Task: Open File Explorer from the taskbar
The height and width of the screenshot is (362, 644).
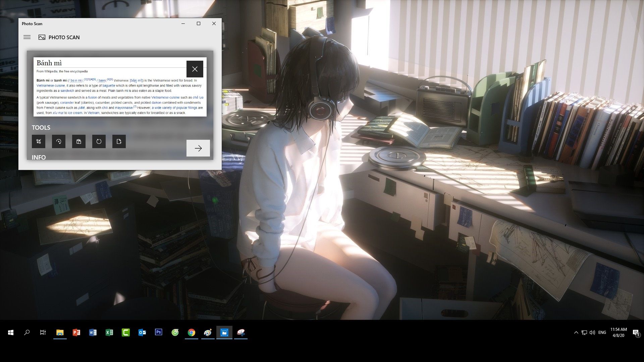Action: 60,333
